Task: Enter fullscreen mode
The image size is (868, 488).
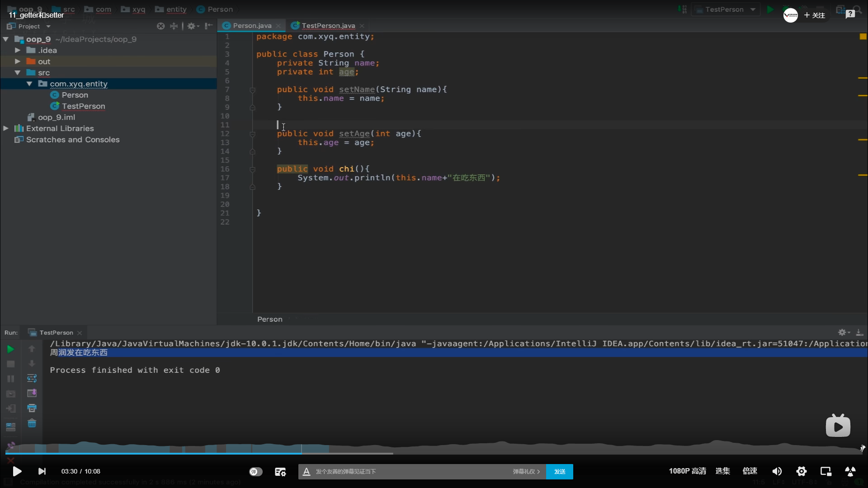Action: [x=850, y=471]
